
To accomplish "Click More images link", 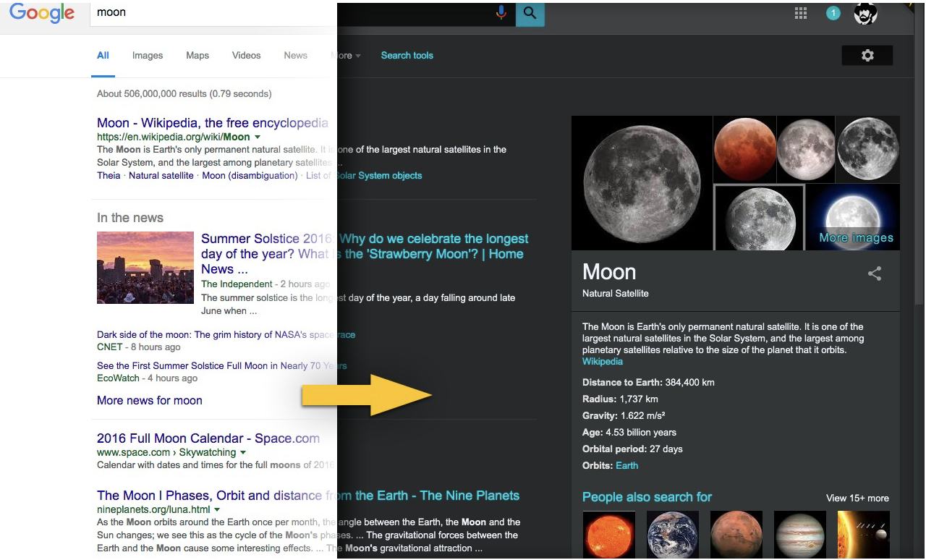I will (x=856, y=238).
